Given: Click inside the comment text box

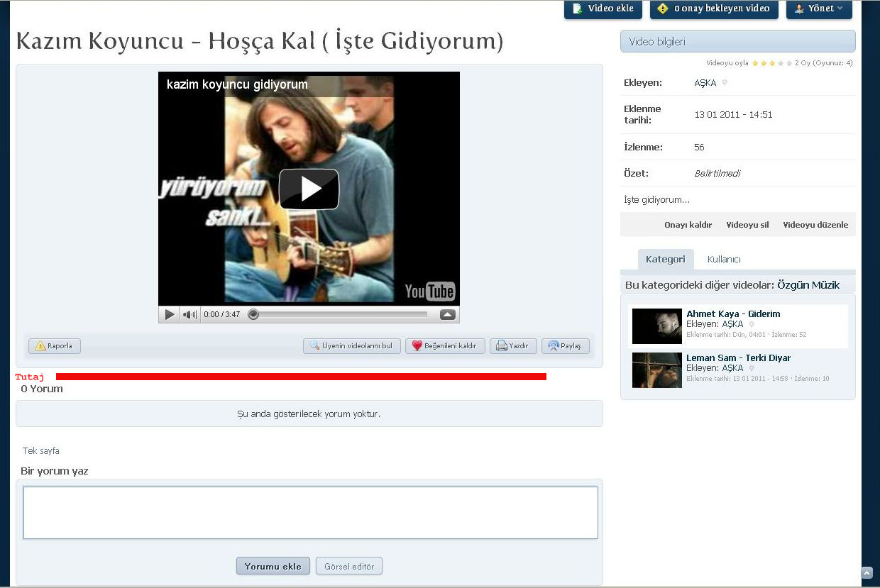Looking at the screenshot, I should point(310,512).
